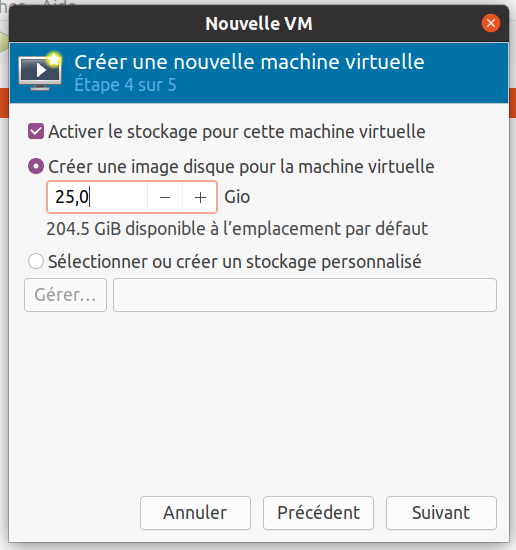Proceed with the Suivant button

(x=441, y=513)
